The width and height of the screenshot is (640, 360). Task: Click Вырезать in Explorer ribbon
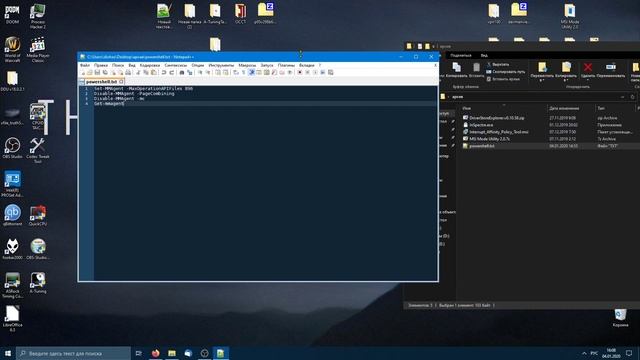[498, 64]
